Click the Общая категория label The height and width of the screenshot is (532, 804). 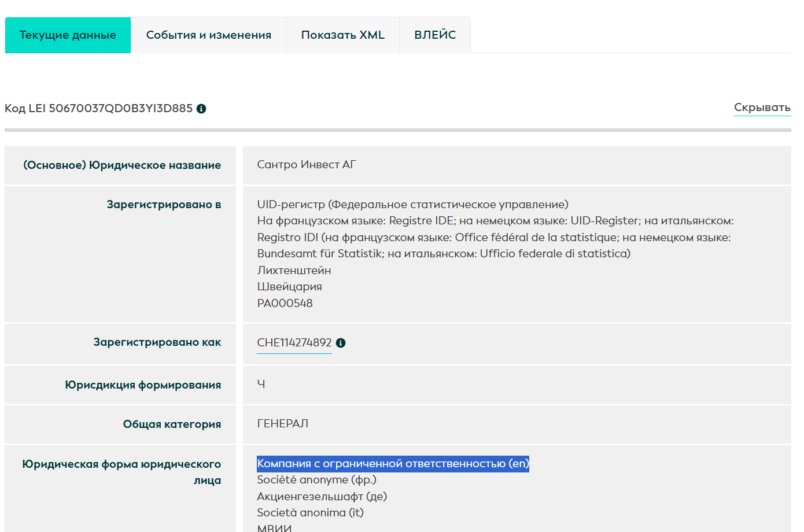coord(172,424)
